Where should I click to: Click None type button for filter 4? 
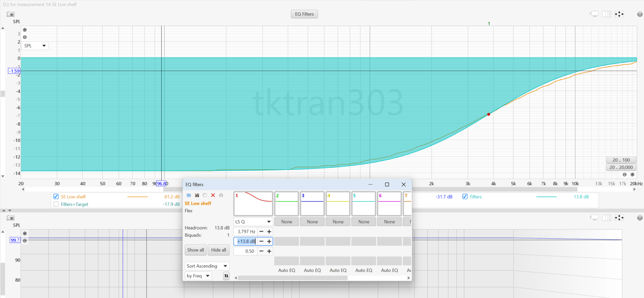pos(338,222)
